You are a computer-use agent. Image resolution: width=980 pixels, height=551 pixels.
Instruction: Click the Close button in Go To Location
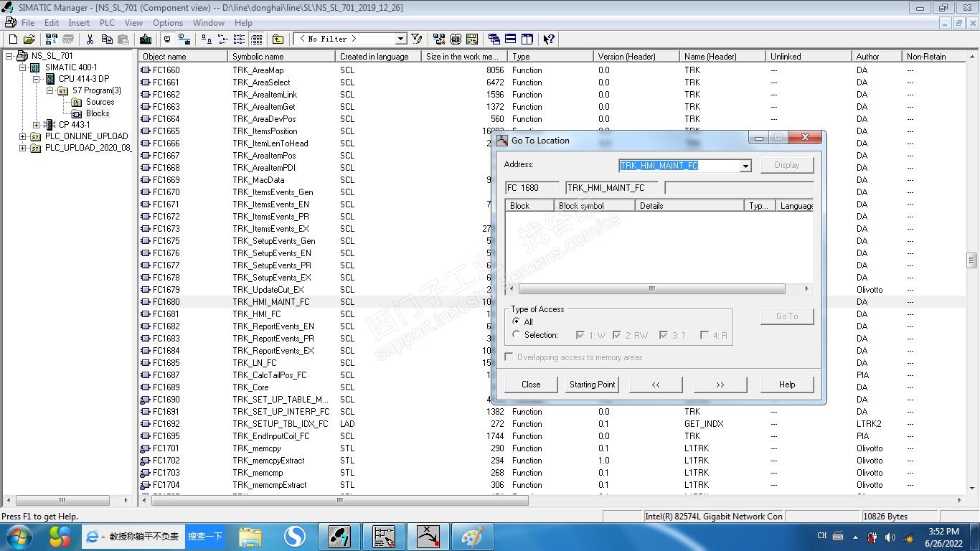click(531, 385)
